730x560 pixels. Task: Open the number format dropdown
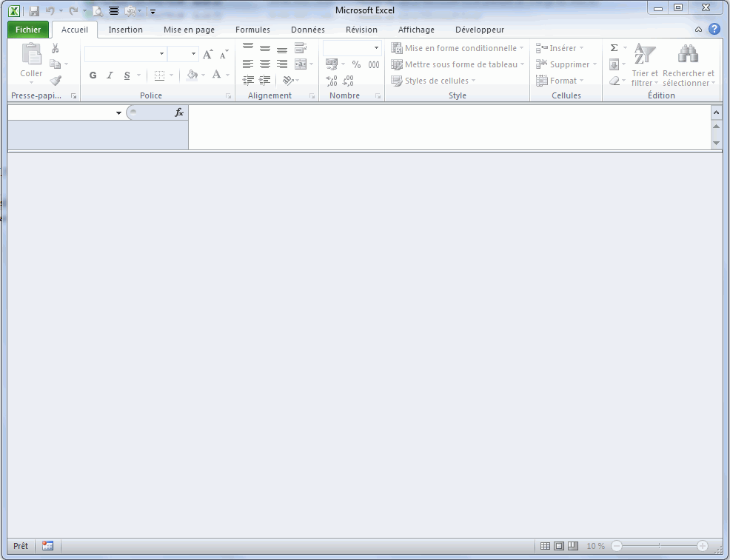(376, 48)
